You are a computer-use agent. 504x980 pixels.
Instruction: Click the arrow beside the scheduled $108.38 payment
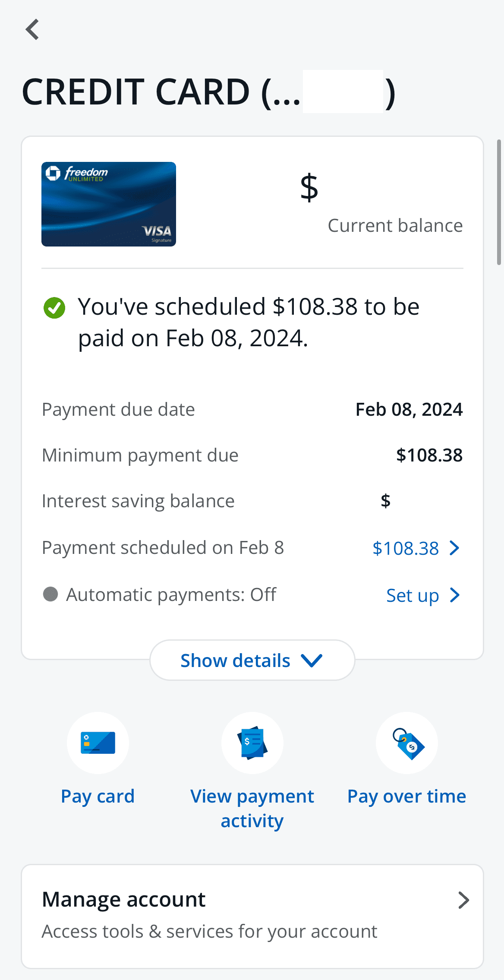point(454,548)
